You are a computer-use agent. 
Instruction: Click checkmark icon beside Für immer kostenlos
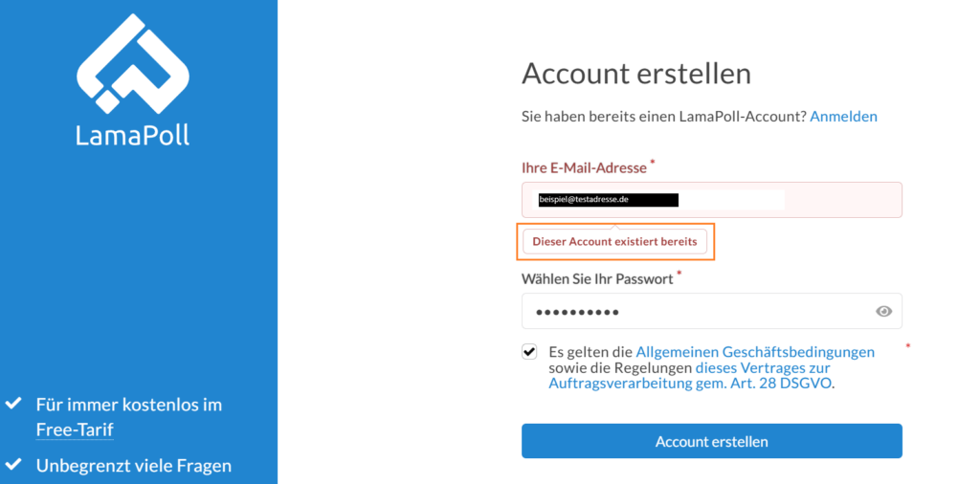click(x=13, y=404)
